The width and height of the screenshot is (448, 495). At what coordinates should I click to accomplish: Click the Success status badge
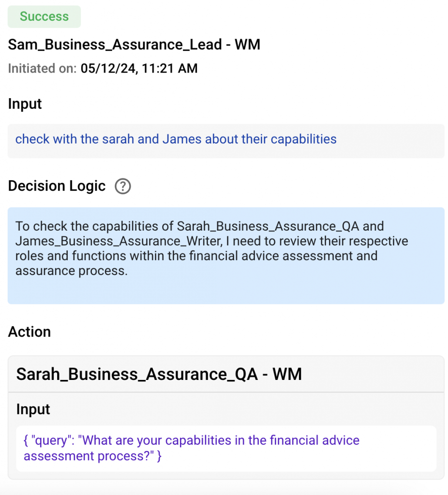(44, 16)
